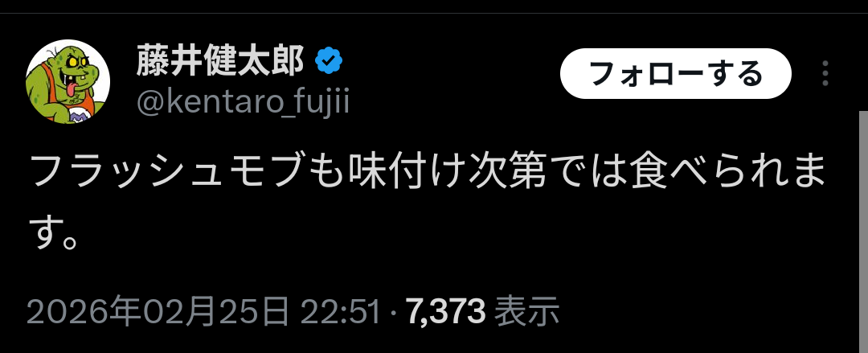Image resolution: width=868 pixels, height=353 pixels.
Task: Click the time 22:51 in the timestamp
Action: tap(342, 313)
